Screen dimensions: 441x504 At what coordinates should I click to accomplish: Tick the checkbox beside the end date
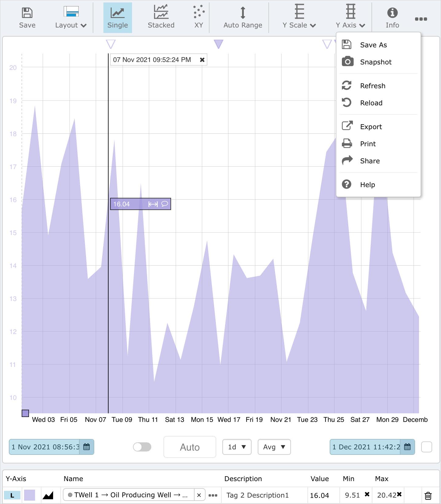(426, 447)
